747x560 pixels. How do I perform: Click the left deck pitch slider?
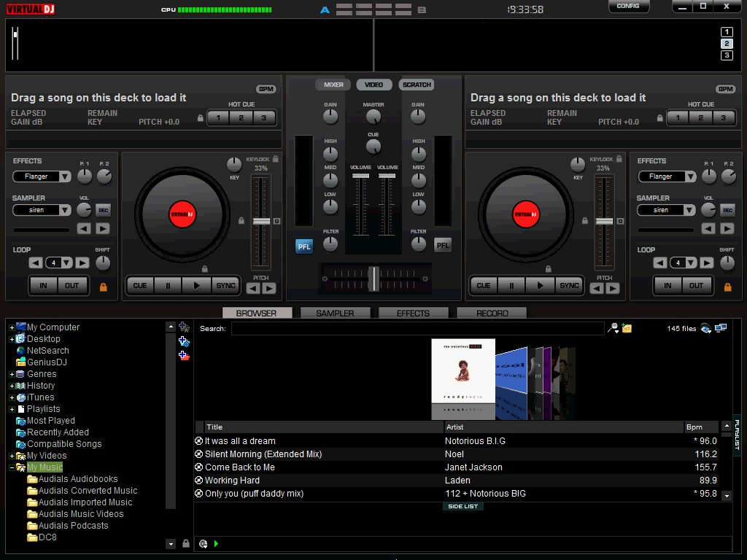tap(261, 222)
